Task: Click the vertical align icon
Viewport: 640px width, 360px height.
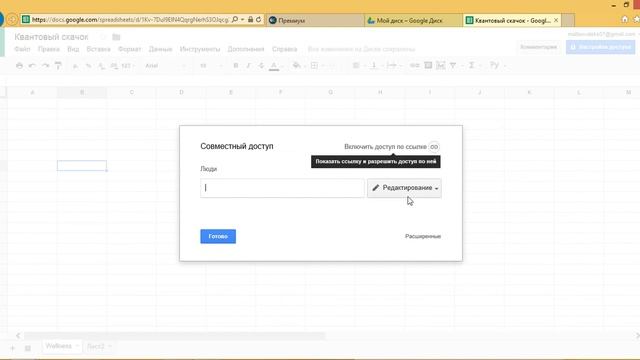Action: pyautogui.click(x=373, y=66)
